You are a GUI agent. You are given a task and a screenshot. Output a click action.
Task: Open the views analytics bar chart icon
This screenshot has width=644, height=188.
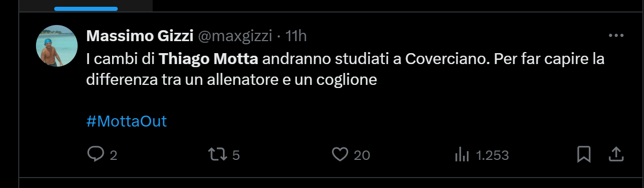pos(462,154)
